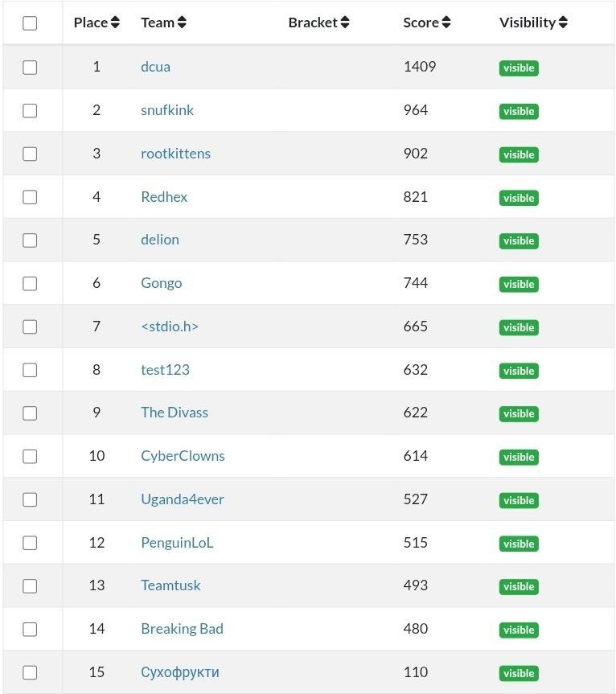Click the visible badge for Сухофрукти
Viewport: 616px width, 694px height.
(519, 673)
